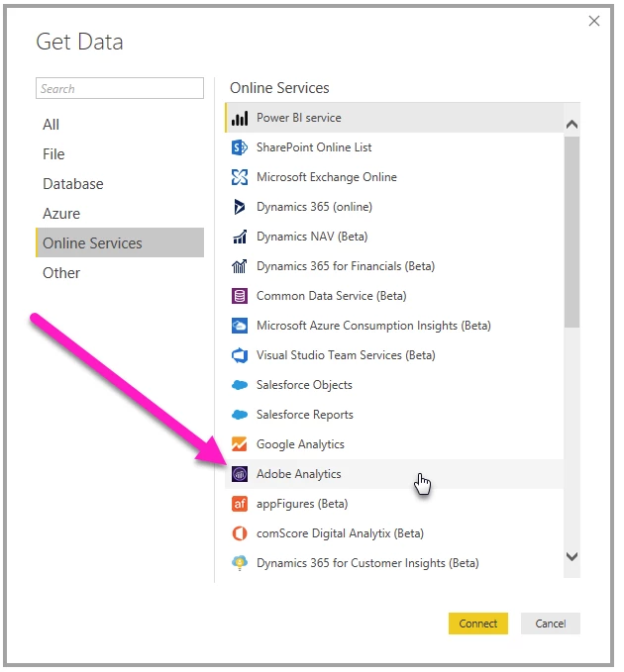
Task: Click the appFigures 'af' icon
Action: pos(240,504)
